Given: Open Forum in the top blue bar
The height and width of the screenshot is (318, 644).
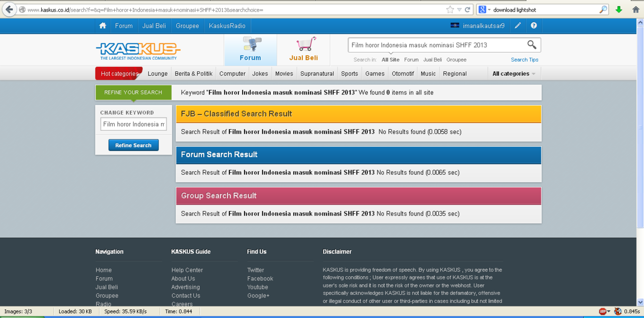Looking at the screenshot, I should [124, 26].
